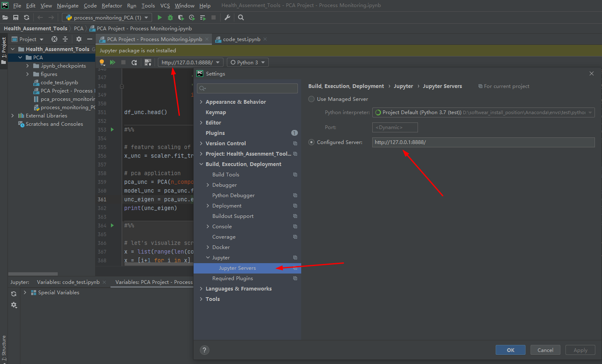Expand Editor settings section
The width and height of the screenshot is (602, 364).
pos(201,123)
